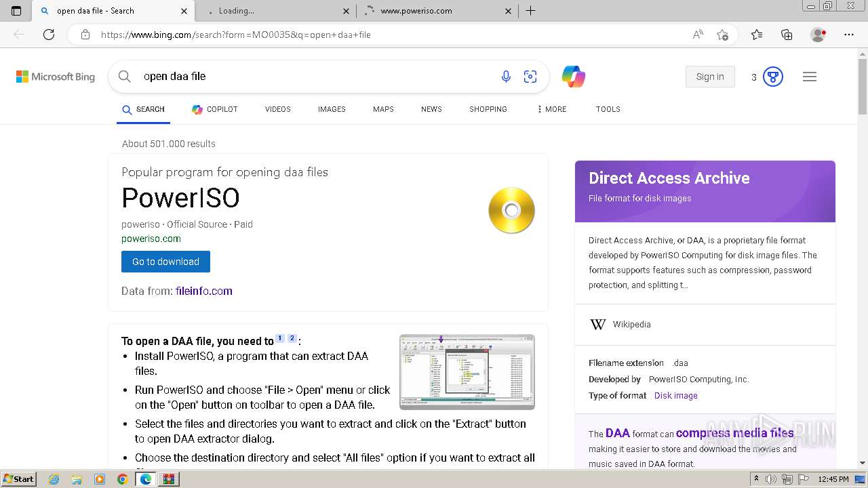Open File Explorer from taskbar
The image size is (868, 488).
77,479
